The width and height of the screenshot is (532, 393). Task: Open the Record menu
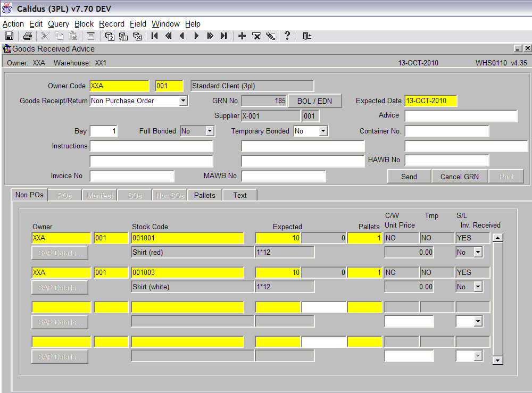tap(112, 24)
